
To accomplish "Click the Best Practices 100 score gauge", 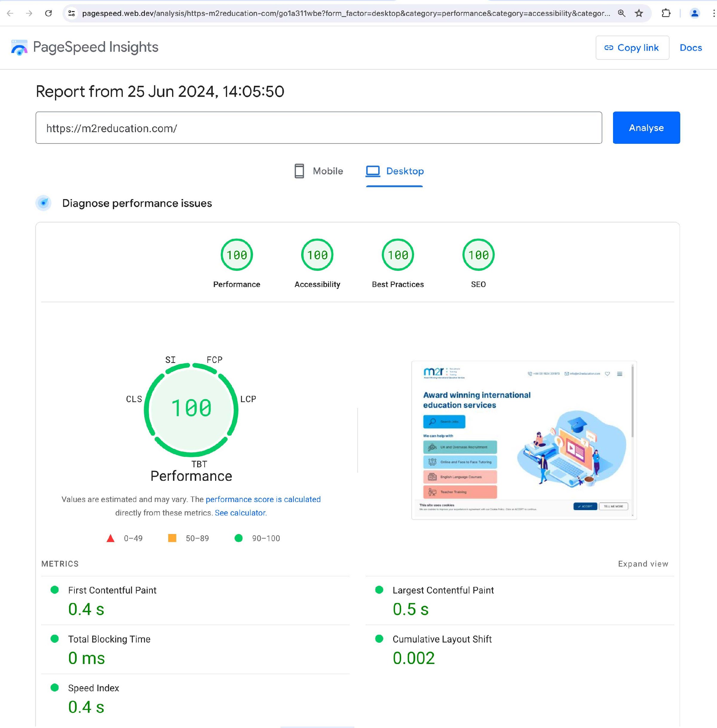I will point(398,255).
